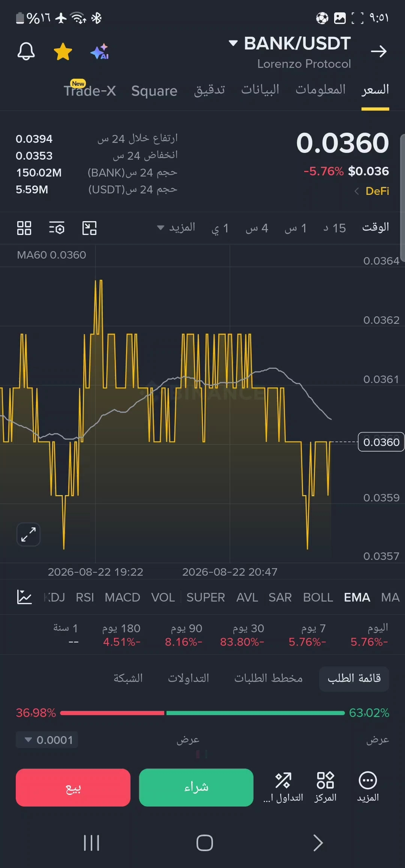Viewport: 405px width, 868px height.
Task: Toggle the BOLL indicator
Action: [x=318, y=597]
